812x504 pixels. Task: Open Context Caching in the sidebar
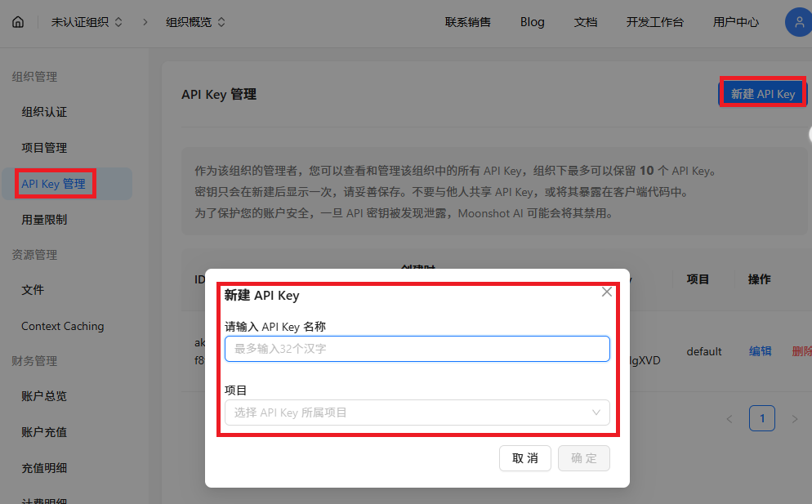[63, 326]
